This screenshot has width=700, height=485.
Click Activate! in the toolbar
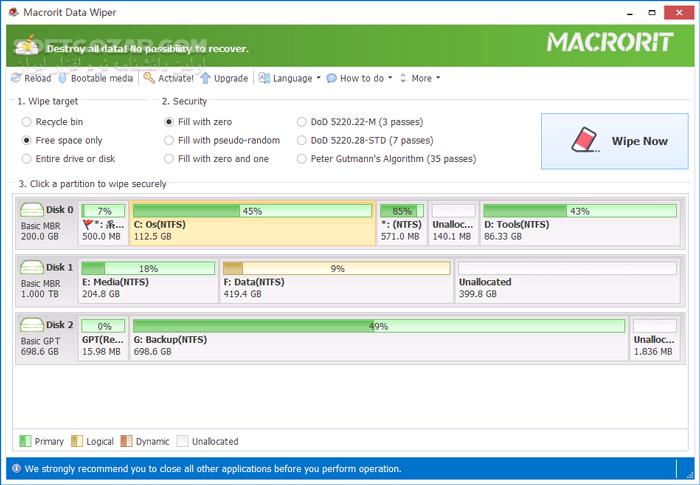[x=169, y=78]
